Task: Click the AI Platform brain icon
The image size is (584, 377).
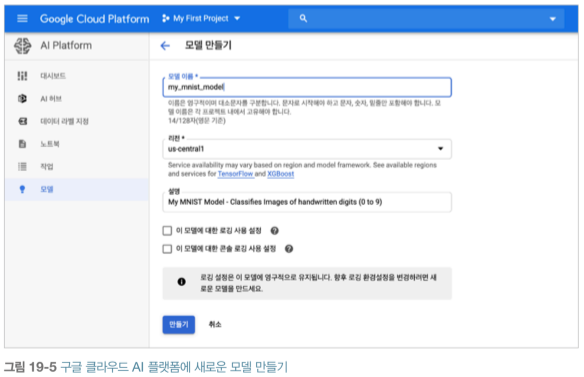Action: coord(23,46)
